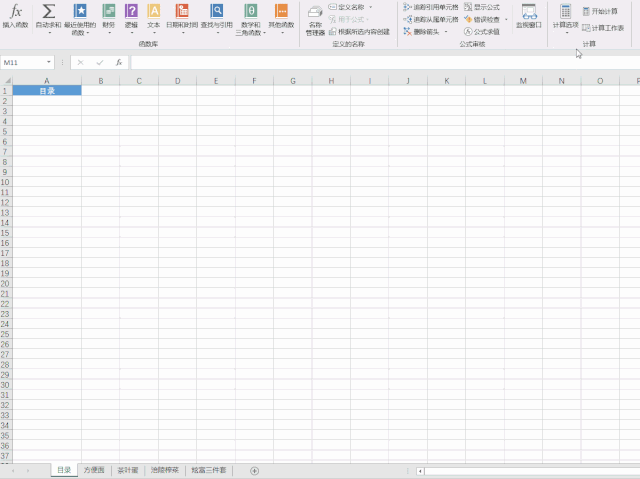Screen dimensions: 640x479
Task: Open the 财务 financial functions icon
Action: click(108, 14)
